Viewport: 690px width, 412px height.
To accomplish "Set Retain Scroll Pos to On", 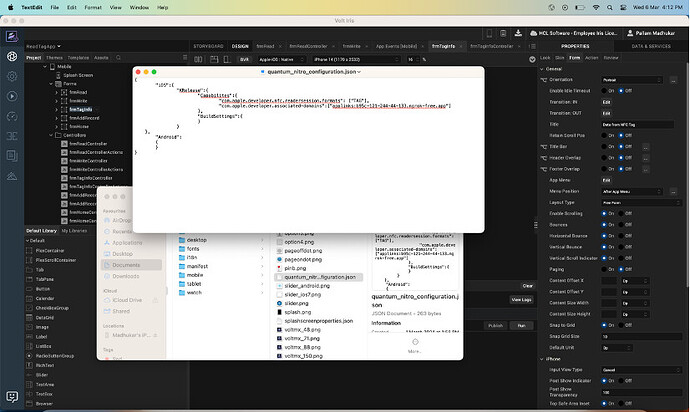I will (604, 136).
